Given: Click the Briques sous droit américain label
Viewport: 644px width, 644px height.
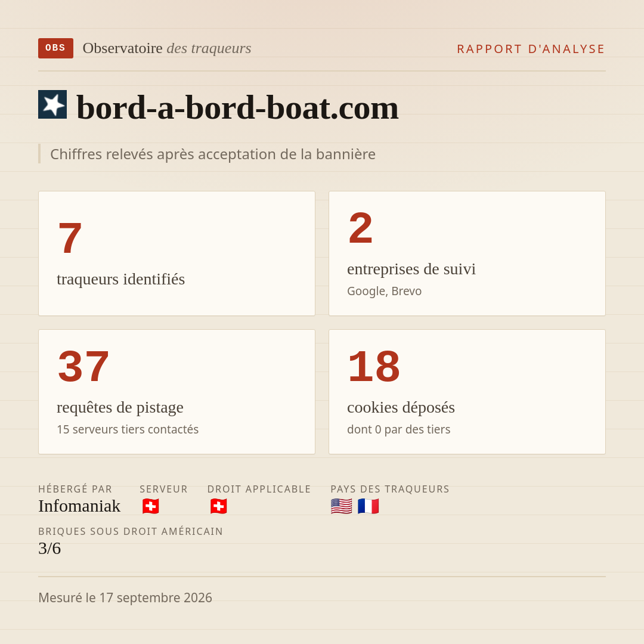Looking at the screenshot, I should pos(131,531).
